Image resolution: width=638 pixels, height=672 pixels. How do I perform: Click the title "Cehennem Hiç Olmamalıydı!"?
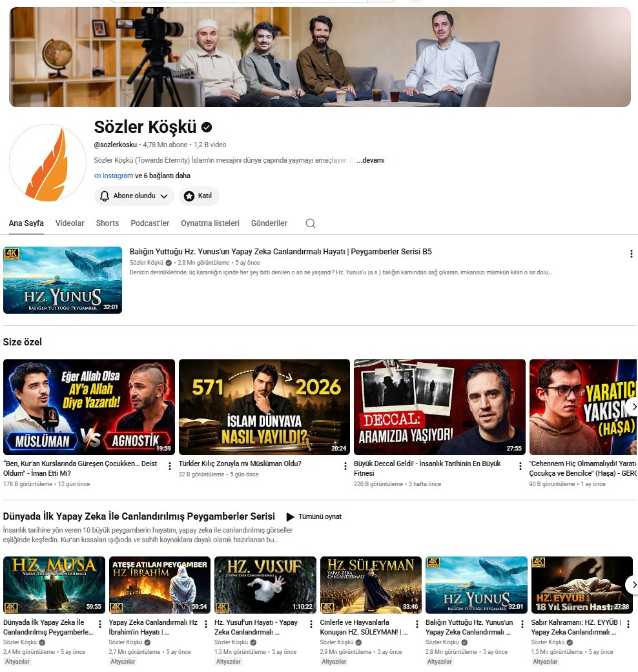pyautogui.click(x=582, y=469)
